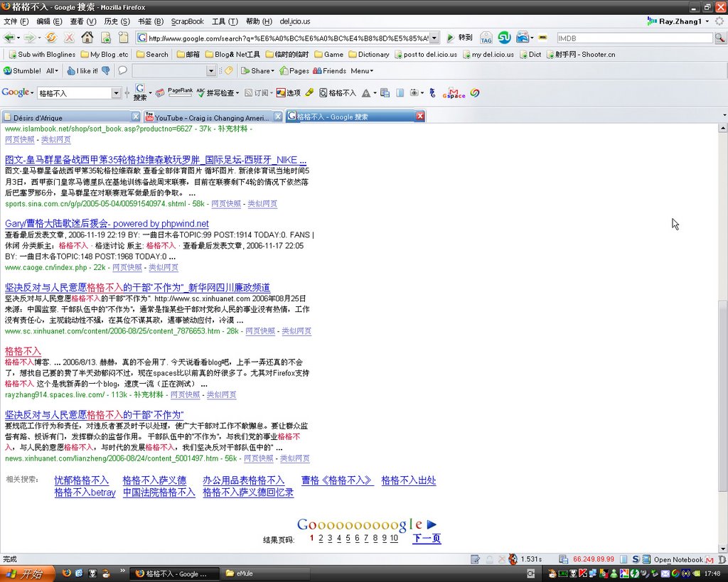Click the thumbs down dislike icon
Image resolution: width=728 pixels, height=582 pixels.
[106, 70]
